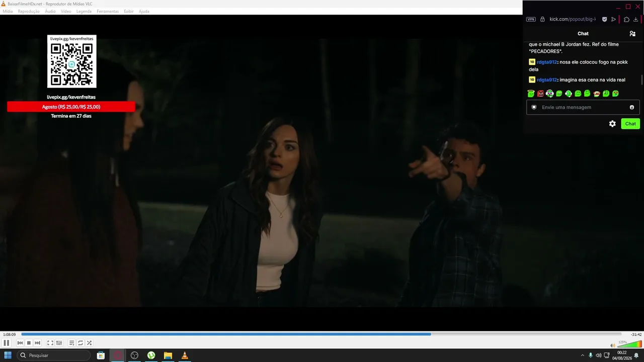644x362 pixels.
Task: Toggle VLC random shuffle playback
Action: pyautogui.click(x=89, y=343)
